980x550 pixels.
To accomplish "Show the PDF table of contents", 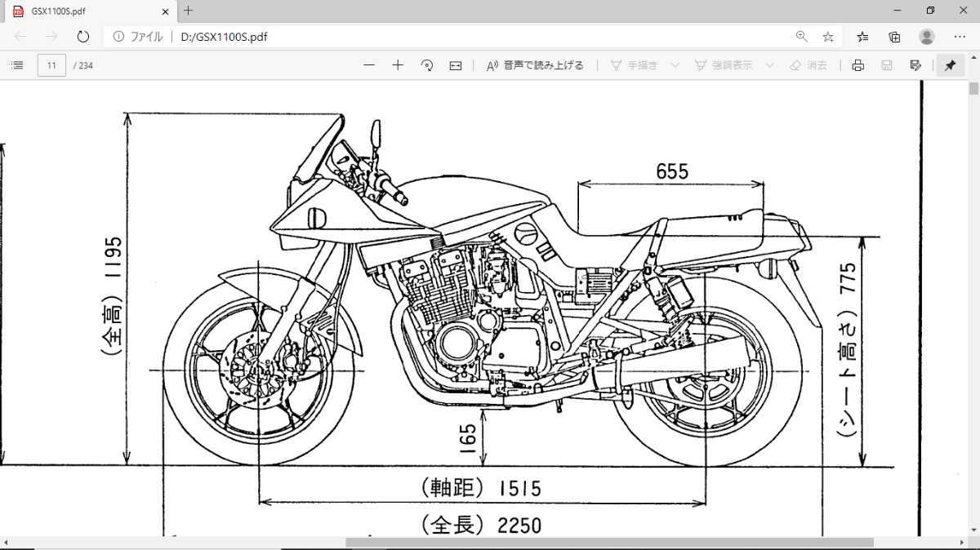I will click(x=16, y=65).
